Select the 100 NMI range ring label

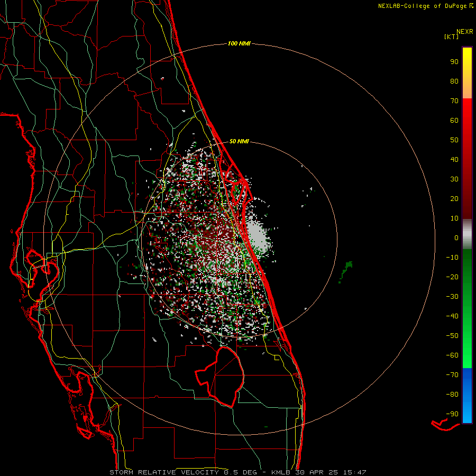[x=239, y=43]
